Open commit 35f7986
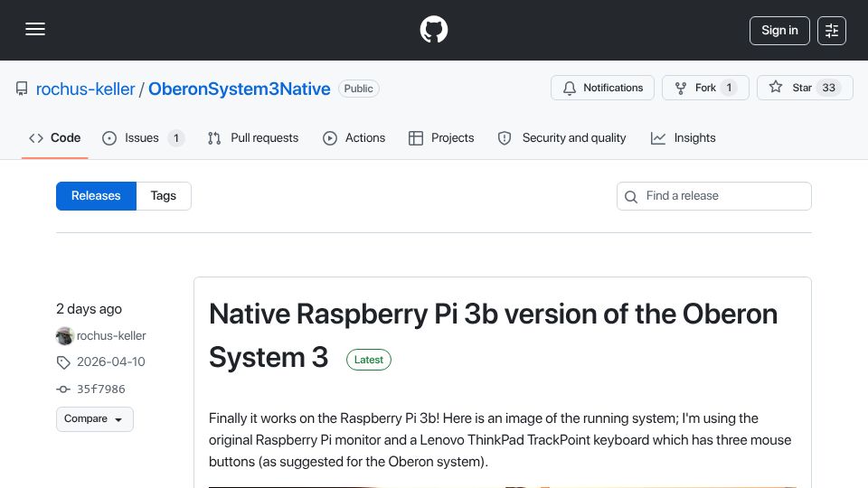 click(100, 389)
